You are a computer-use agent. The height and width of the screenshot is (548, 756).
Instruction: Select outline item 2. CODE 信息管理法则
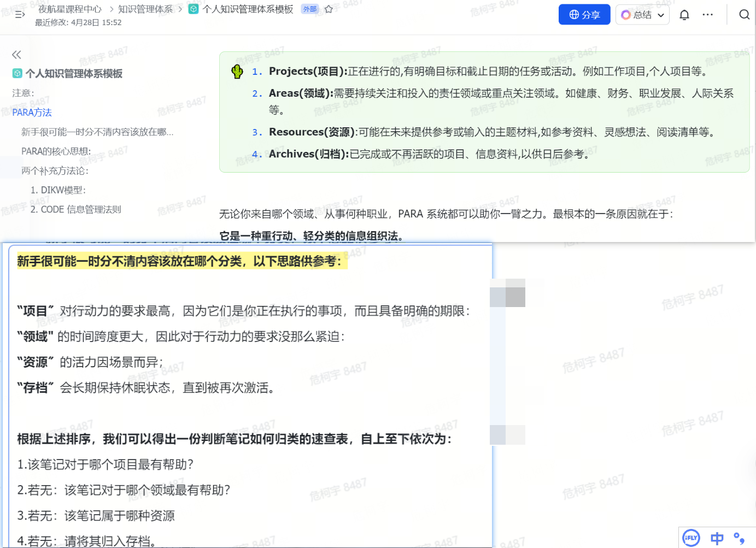pyautogui.click(x=75, y=209)
